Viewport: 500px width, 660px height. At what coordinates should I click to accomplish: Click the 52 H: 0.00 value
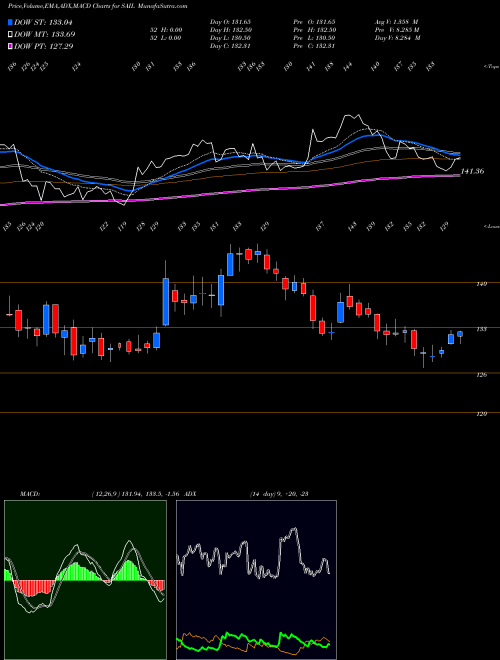(165, 30)
